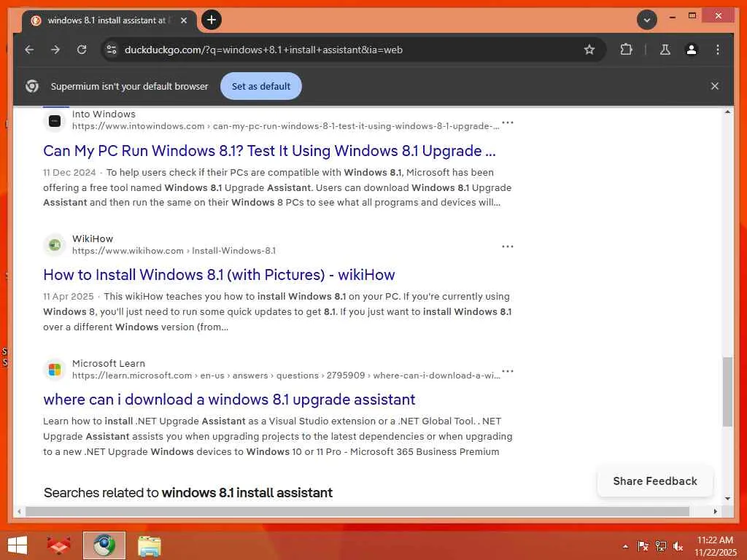Close the windows 8.1 install assistant tab
This screenshot has width=747, height=560.
click(184, 20)
